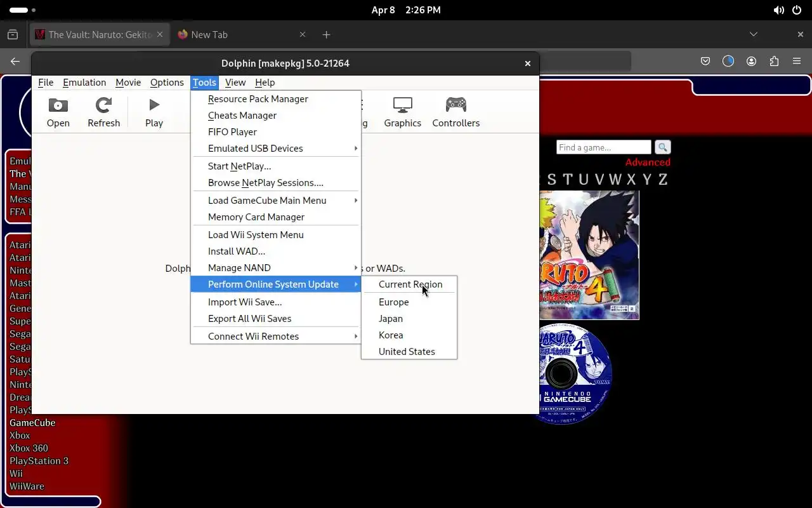Close The Vault Naruto tab
This screenshot has height=508, width=812.
160,34
